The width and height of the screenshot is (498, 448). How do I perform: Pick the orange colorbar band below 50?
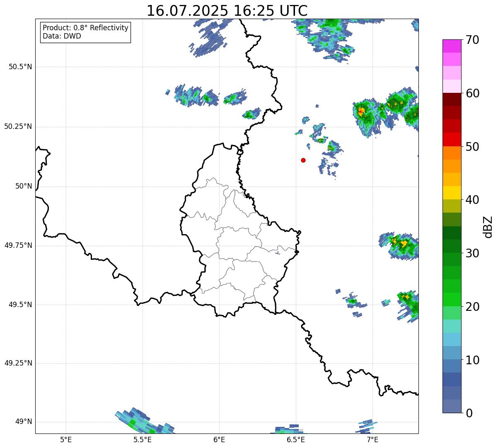click(x=452, y=153)
